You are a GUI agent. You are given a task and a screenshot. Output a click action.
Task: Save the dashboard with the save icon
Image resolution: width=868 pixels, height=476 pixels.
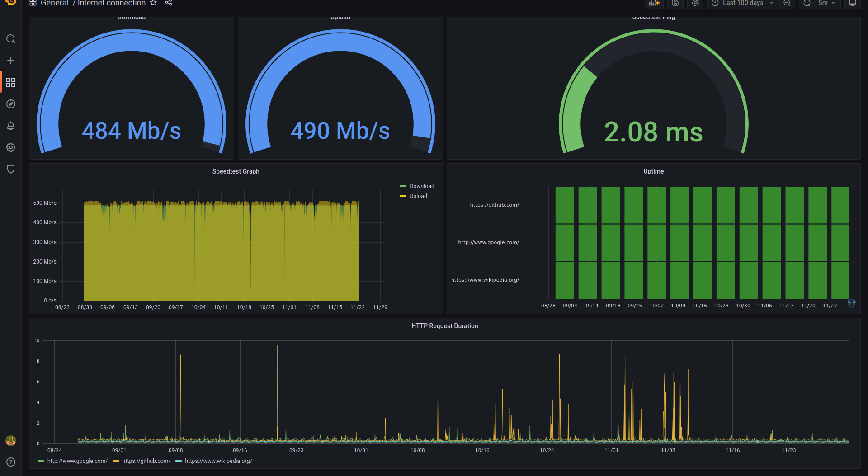675,4
